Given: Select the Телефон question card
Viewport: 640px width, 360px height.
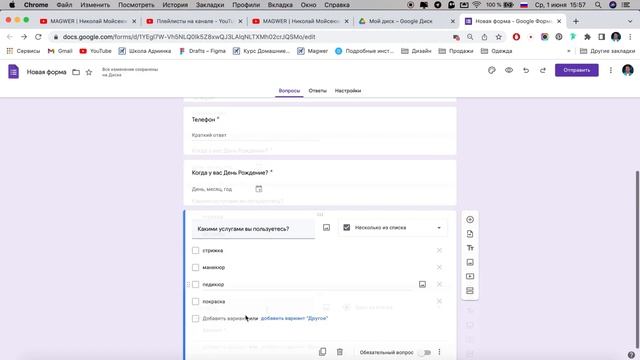Looking at the screenshot, I should (x=320, y=131).
